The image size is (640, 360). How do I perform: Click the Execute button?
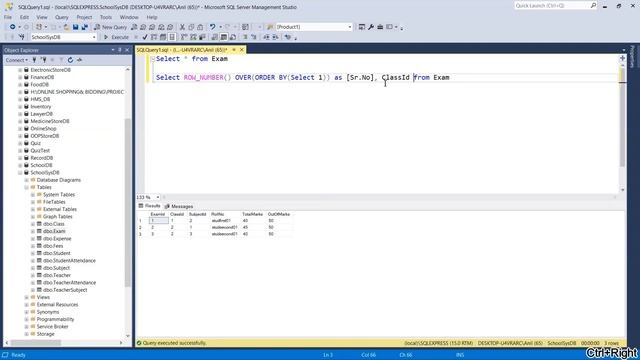[116, 37]
